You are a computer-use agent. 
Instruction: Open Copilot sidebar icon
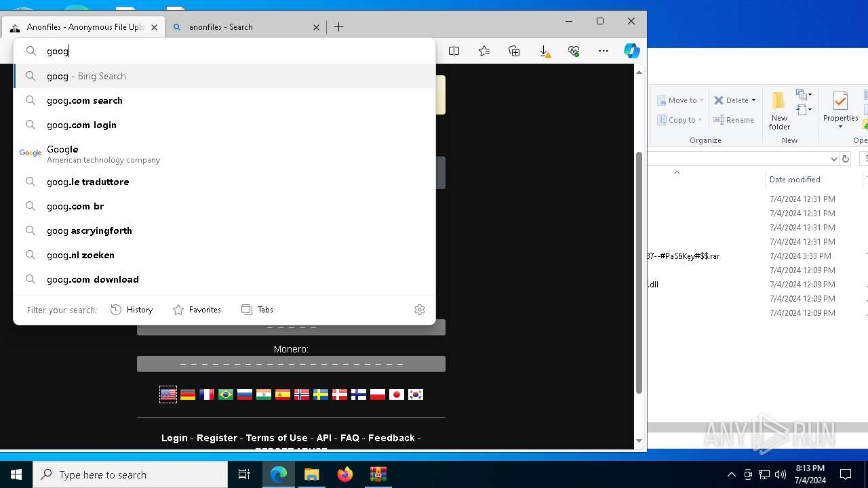(x=631, y=51)
